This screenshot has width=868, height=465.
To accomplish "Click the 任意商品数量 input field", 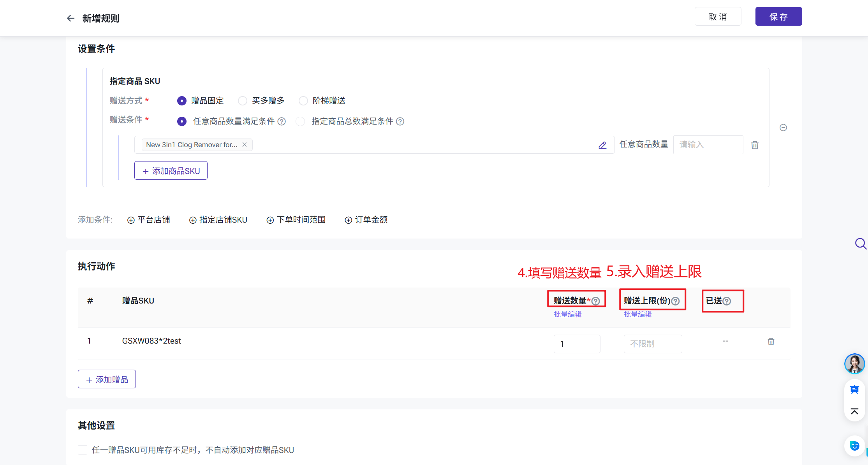I will coord(708,145).
